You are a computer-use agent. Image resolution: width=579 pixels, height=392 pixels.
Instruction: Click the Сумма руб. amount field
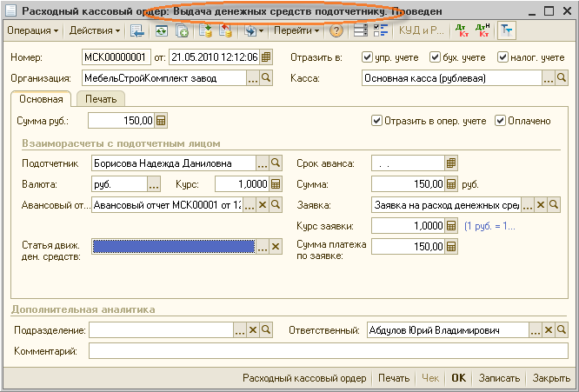point(121,121)
